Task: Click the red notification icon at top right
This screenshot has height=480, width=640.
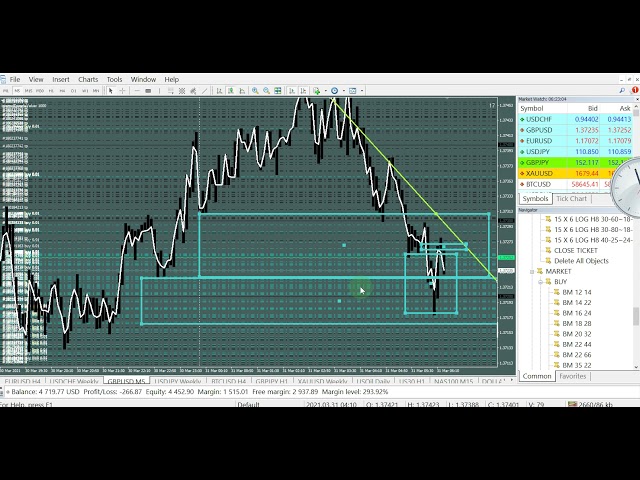Action: 634,89
